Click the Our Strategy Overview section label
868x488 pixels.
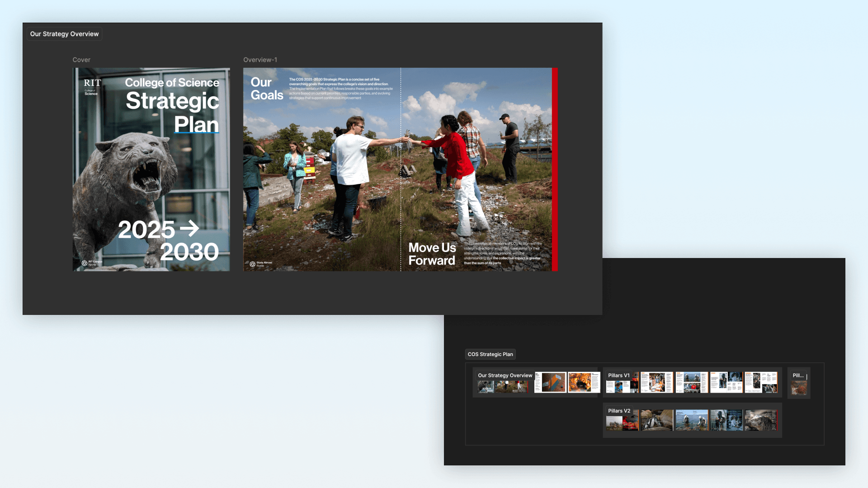[x=64, y=34]
